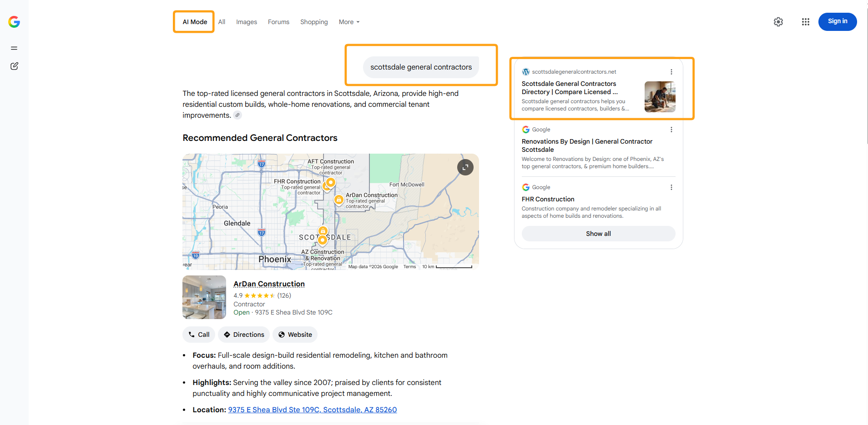The height and width of the screenshot is (425, 868).
Task: Open options for Renovations By Design result
Action: point(671,130)
